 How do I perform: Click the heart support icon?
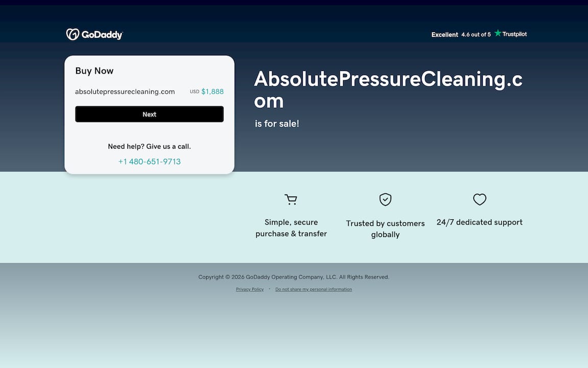pyautogui.click(x=479, y=199)
